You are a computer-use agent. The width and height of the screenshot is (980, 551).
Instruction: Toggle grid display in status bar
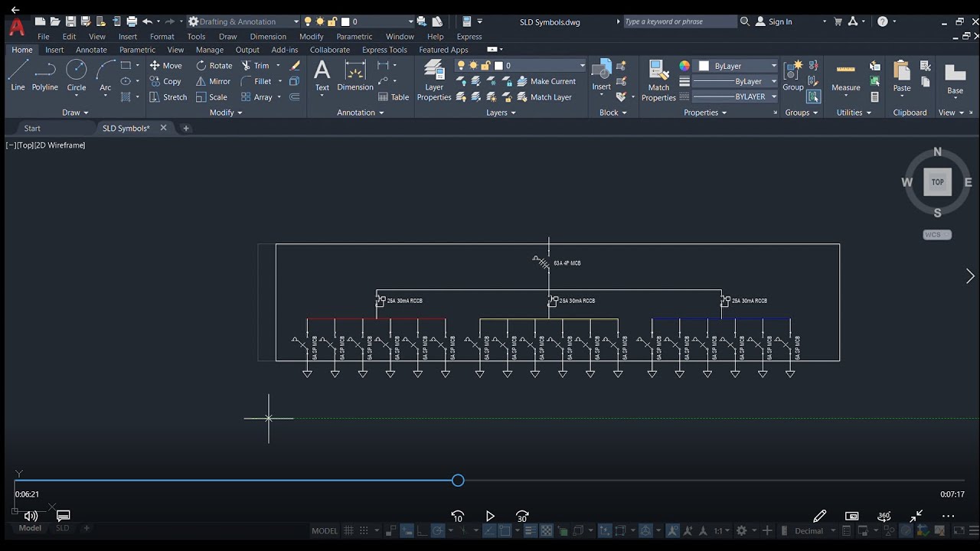pyautogui.click(x=349, y=530)
